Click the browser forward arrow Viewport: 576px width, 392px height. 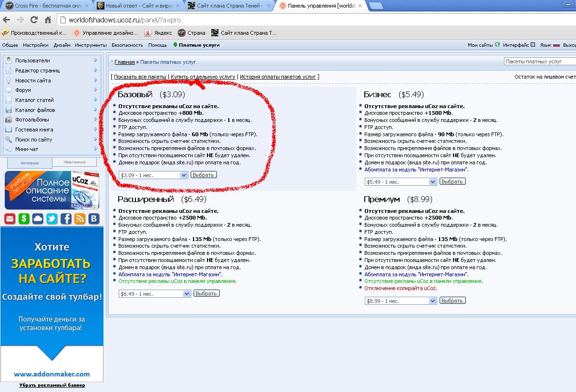point(20,20)
